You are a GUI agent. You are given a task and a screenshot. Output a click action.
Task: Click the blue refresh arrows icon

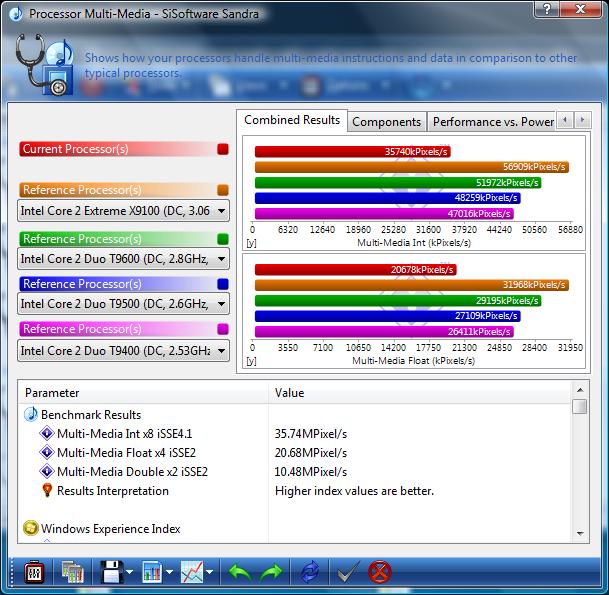[x=310, y=572]
